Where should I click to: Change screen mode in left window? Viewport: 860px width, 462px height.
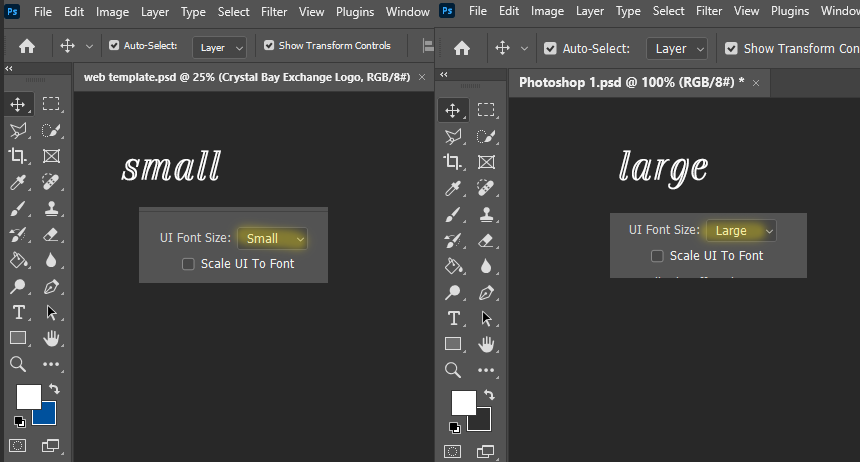pos(50,446)
